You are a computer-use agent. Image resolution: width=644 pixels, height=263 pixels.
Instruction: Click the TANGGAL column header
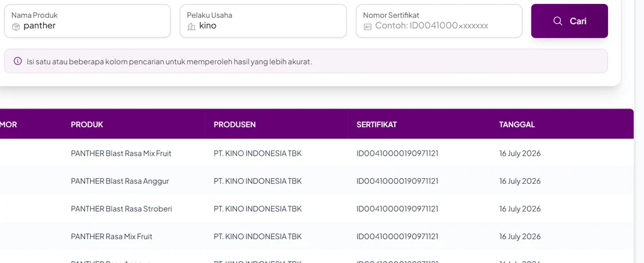517,124
